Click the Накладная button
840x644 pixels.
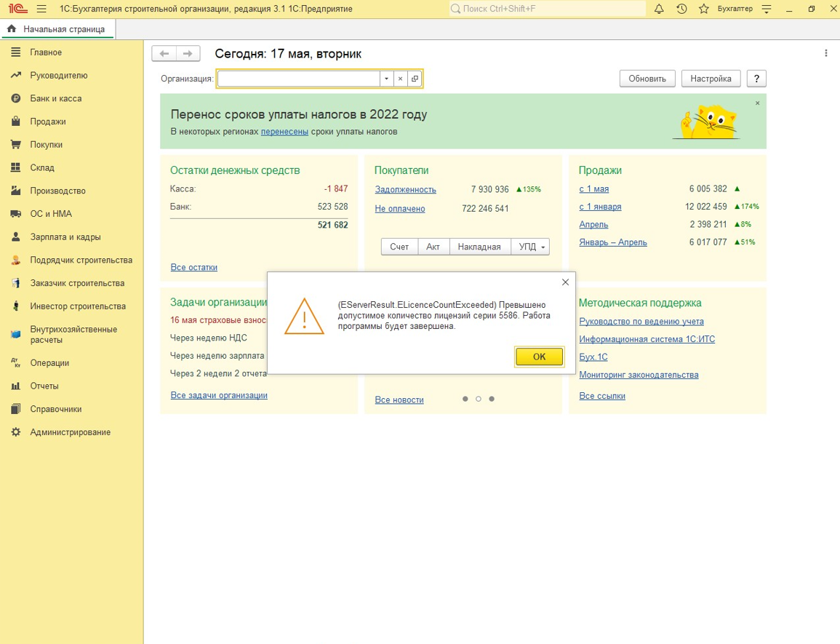coord(479,247)
